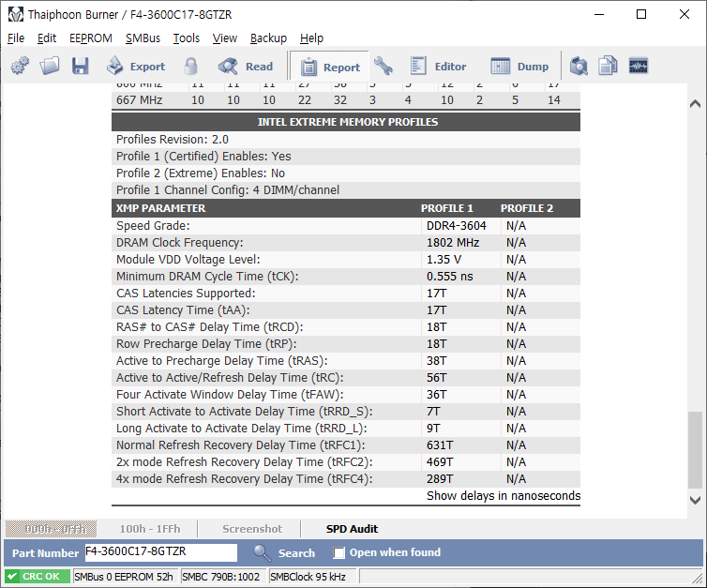
Task: Click the Thaiphoon Burner title bar logo
Action: point(16,14)
